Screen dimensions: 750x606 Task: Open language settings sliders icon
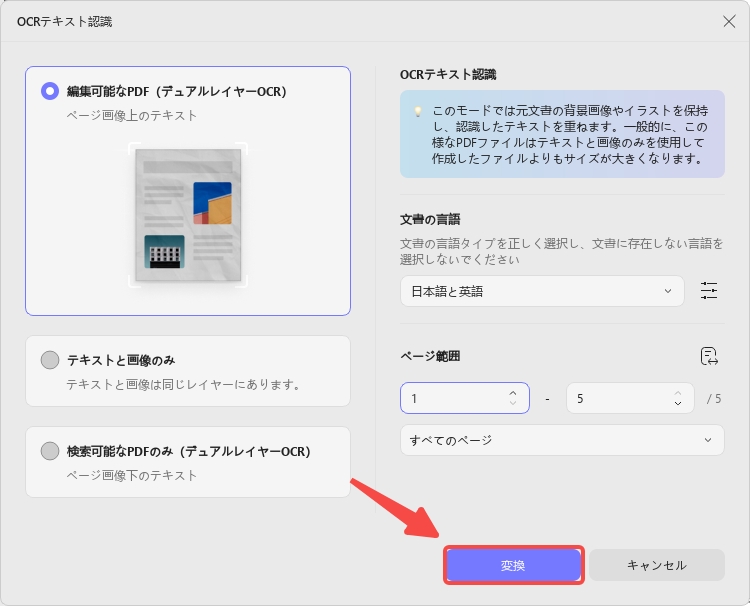click(x=708, y=291)
